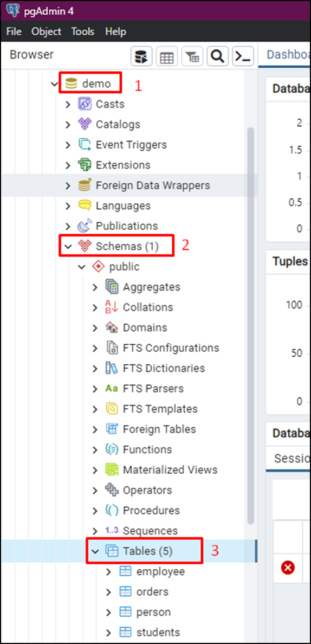Image resolution: width=311 pixels, height=644 pixels.
Task: Click the Browser tree vertical scrollbar
Action: pyautogui.click(x=251, y=325)
